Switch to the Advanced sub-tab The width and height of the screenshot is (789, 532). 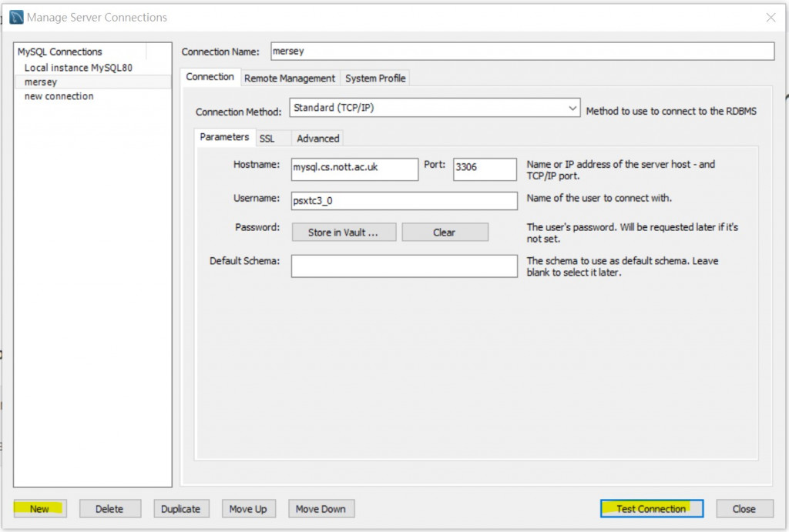[x=318, y=139]
